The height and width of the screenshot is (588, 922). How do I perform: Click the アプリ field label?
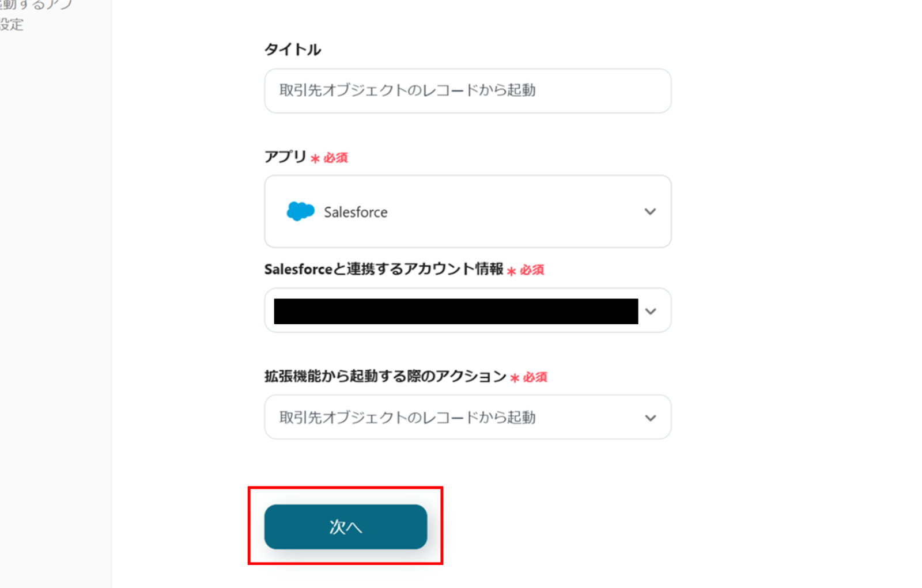point(285,157)
